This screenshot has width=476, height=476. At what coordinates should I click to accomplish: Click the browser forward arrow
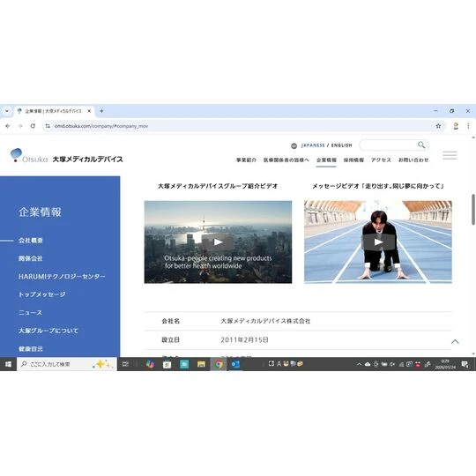point(20,126)
